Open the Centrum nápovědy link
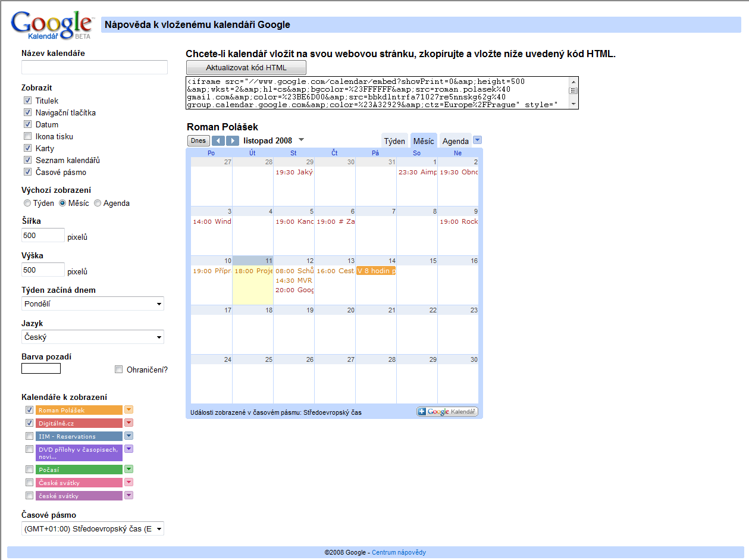Image resolution: width=749 pixels, height=560 pixels. pyautogui.click(x=399, y=553)
